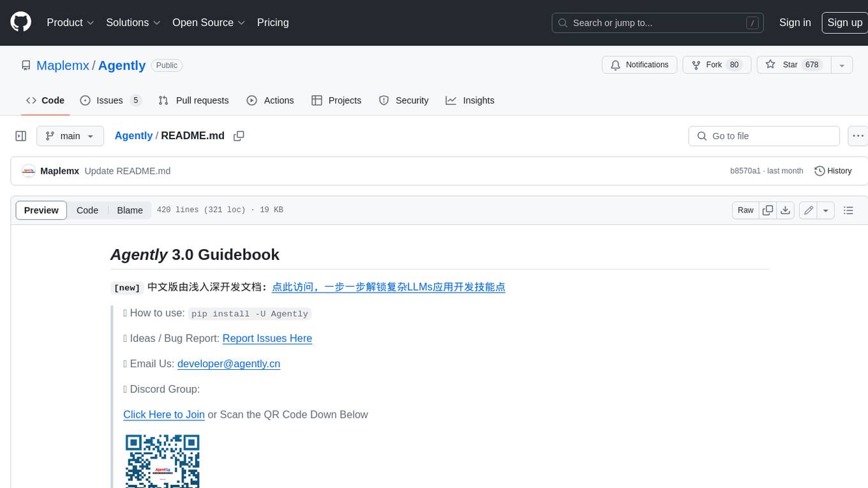Click the Agently 3.0 Guidebook heading
The width and height of the screenshot is (868, 488).
point(195,254)
